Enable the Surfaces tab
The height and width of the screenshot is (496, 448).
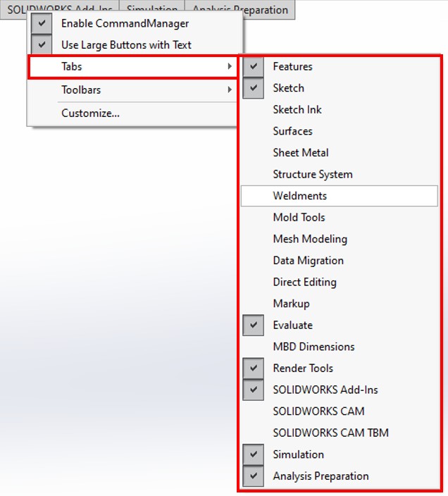292,132
